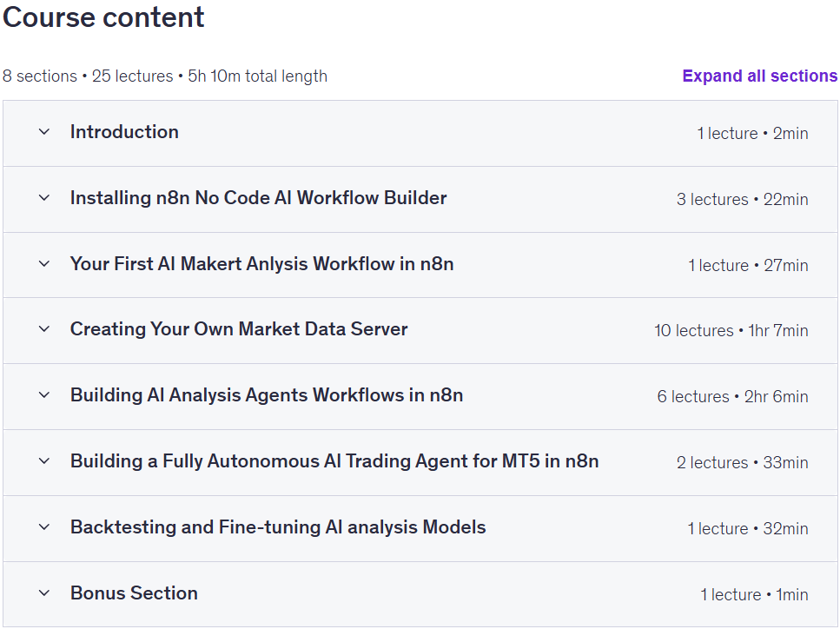
Task: Click the chevron beside Introduction
Action: [44, 132]
